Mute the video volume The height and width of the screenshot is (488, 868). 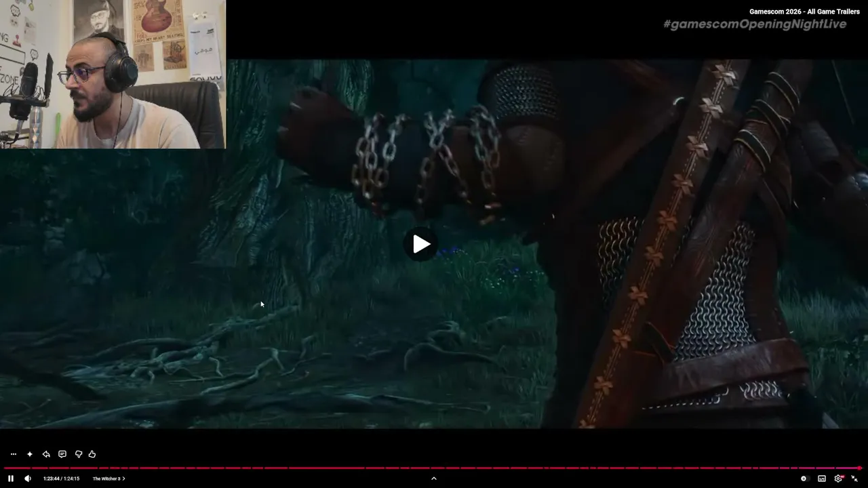click(x=28, y=479)
